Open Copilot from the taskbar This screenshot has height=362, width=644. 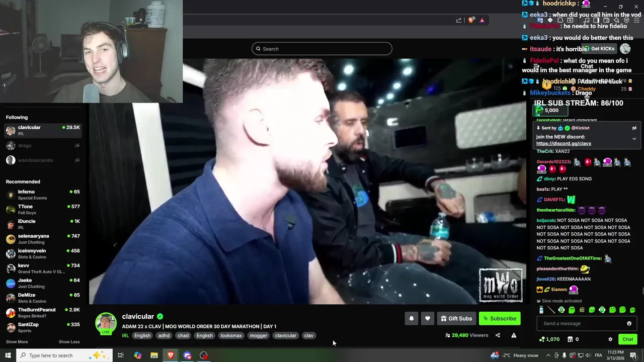[x=137, y=355]
